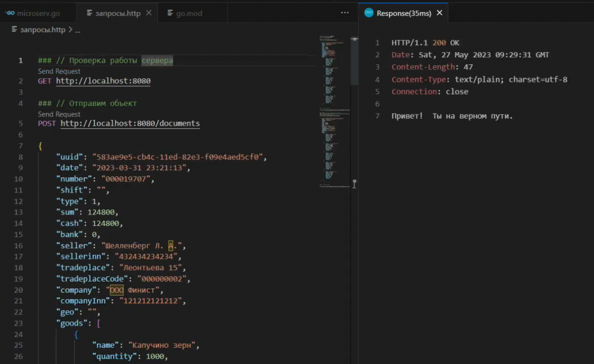Click the sellerinn value 432434234234

(x=146, y=257)
